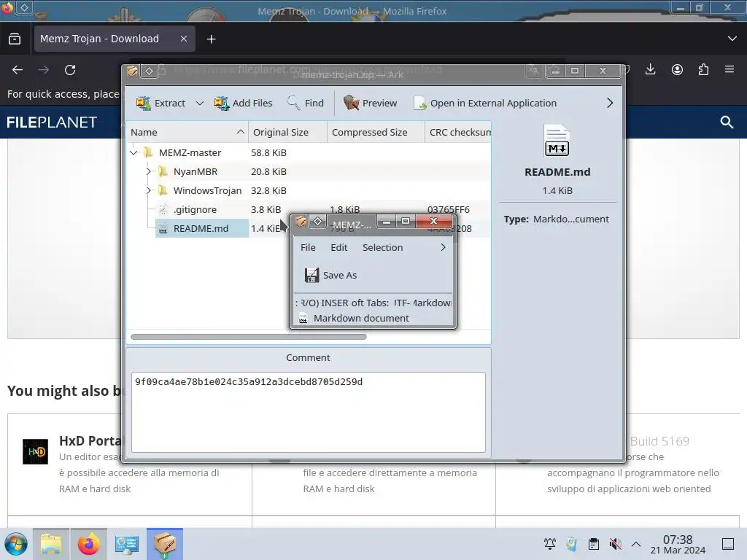Click the Ark box icon in Ark titlebar
The width and height of the screenshot is (747, 560).
pyautogui.click(x=133, y=71)
